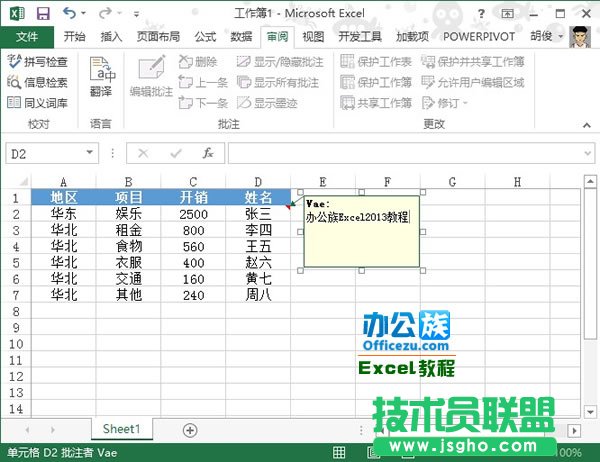Click the Select All corner triangle
600x462 pixels.
point(23,181)
